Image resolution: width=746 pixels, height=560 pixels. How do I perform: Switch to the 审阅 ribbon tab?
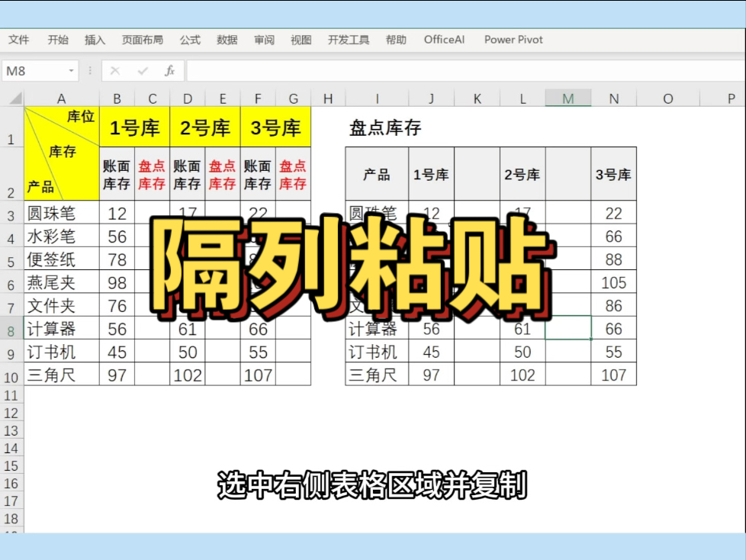tap(264, 40)
